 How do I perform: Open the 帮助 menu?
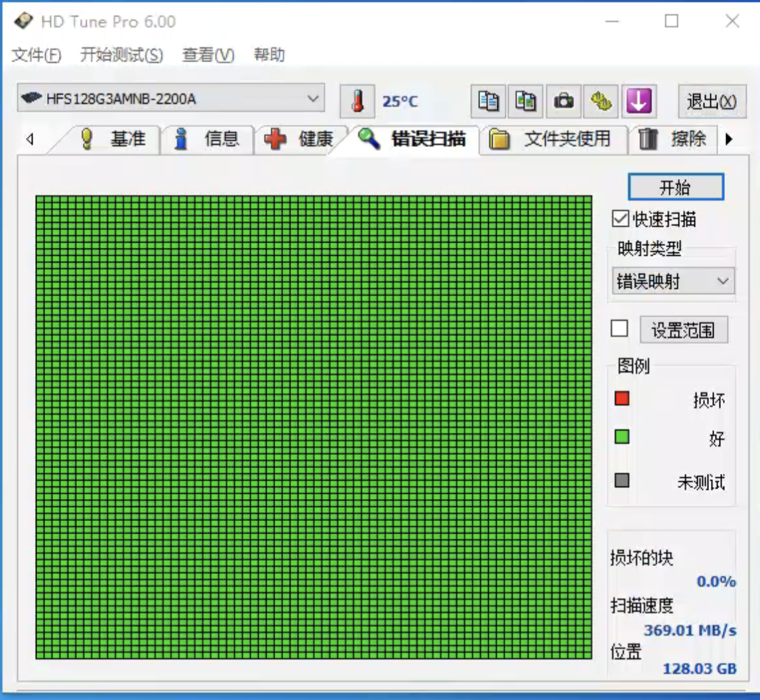269,55
